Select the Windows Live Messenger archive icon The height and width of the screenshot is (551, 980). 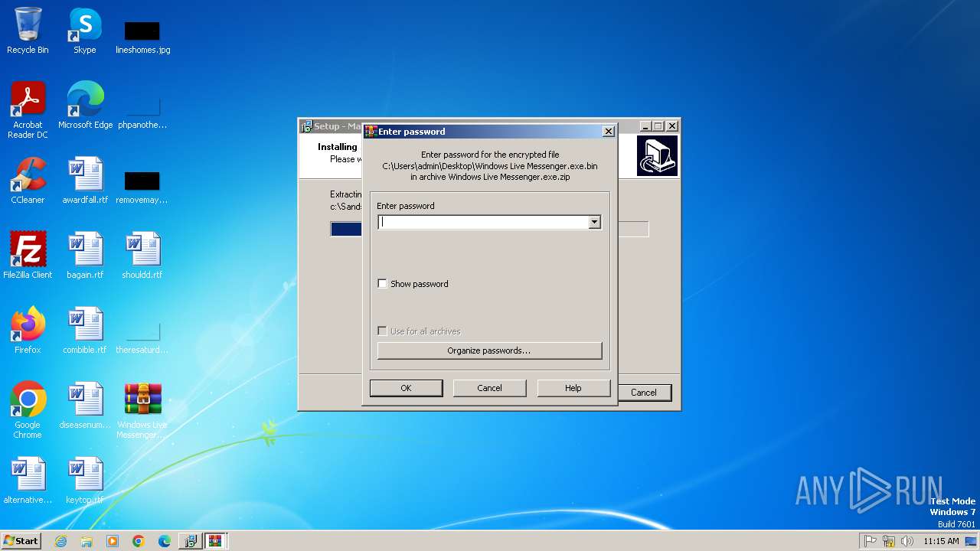tap(142, 410)
